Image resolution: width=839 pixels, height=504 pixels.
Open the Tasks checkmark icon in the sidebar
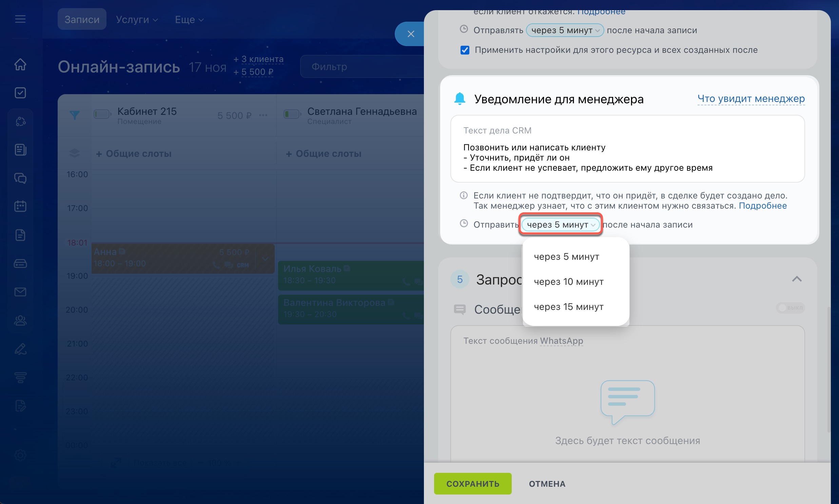click(20, 93)
